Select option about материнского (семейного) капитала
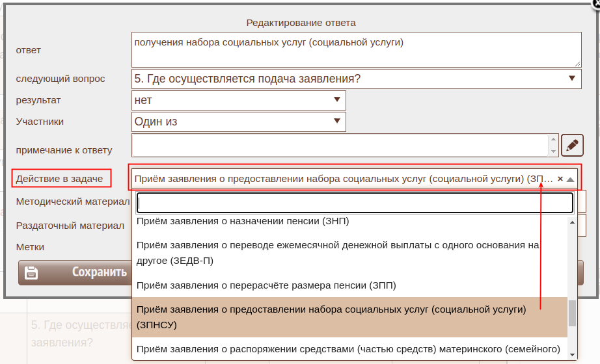The width and height of the screenshot is (600, 364). point(348,348)
